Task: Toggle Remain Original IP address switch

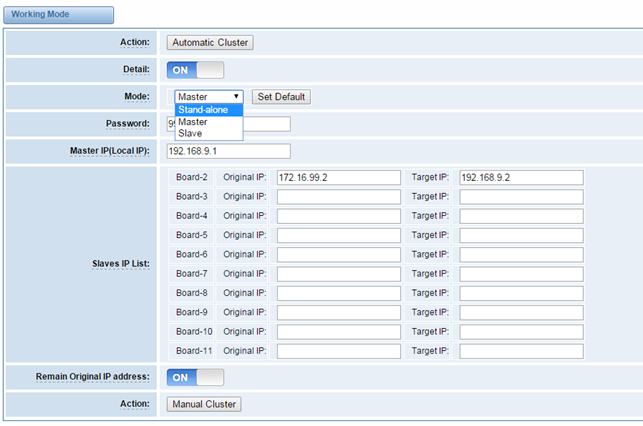Action: click(195, 377)
